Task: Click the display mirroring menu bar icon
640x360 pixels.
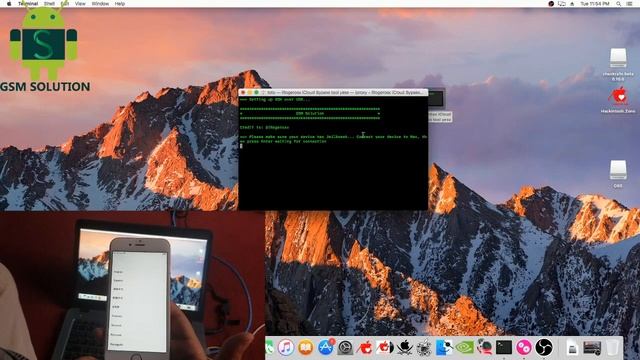Action: click(x=562, y=4)
